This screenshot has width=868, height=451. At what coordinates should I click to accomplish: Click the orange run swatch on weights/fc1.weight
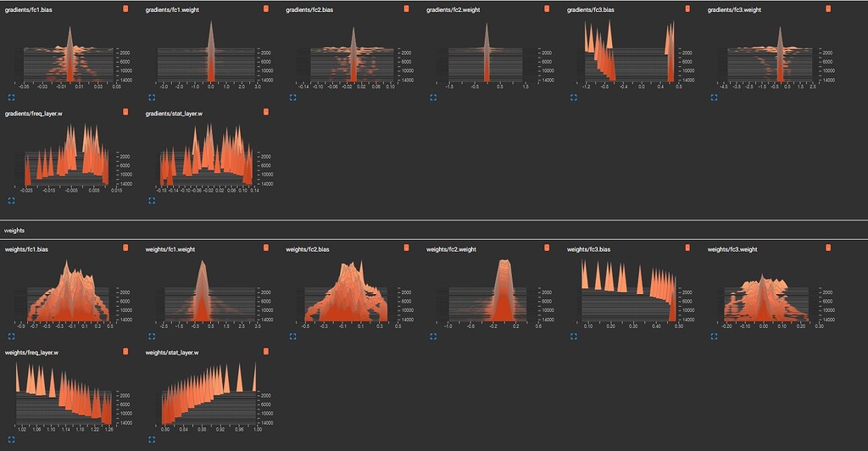point(266,248)
